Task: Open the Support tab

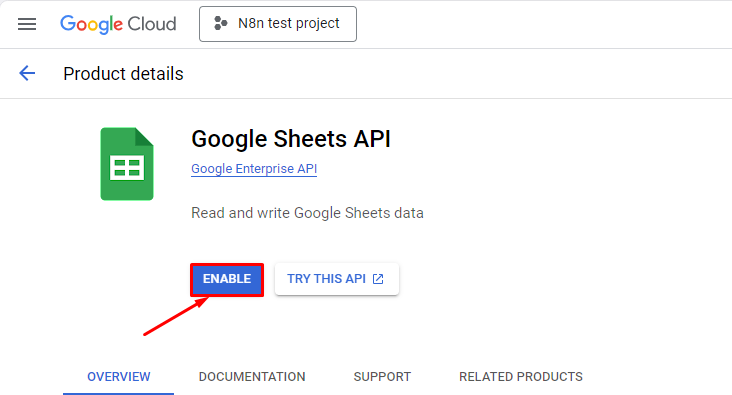Action: [382, 377]
